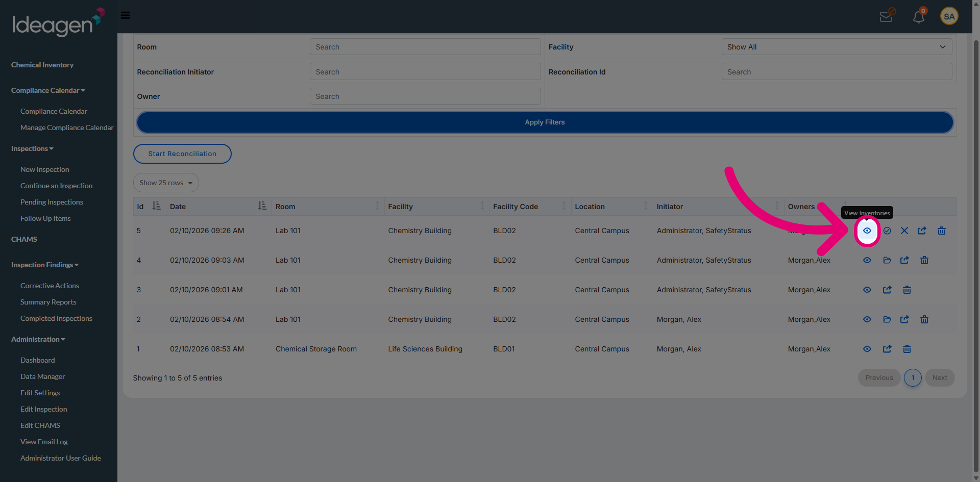Click the trash icon for the Chemical Storage Room row
The width and height of the screenshot is (980, 482).
point(907,349)
